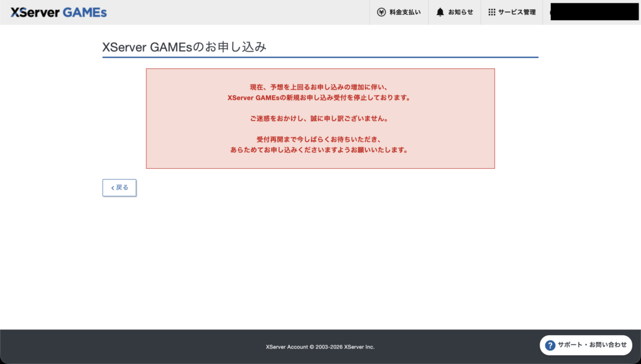Click the bell notification icon
Screen dimensions: 641x364
(x=440, y=13)
